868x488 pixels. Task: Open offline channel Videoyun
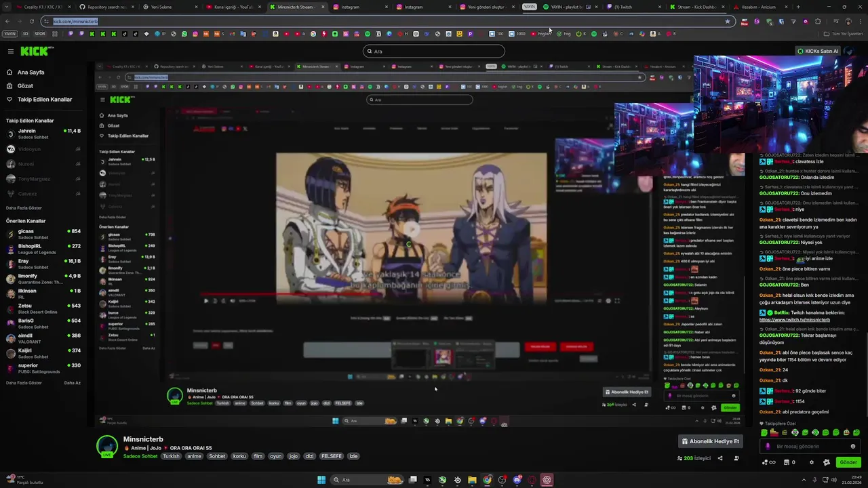point(43,149)
